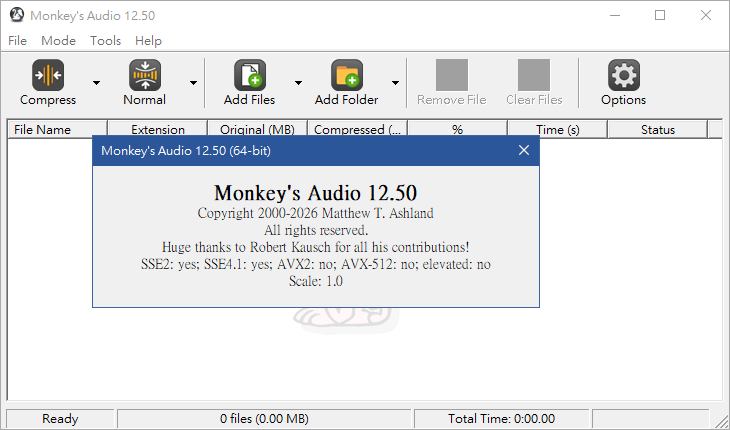This screenshot has width=730, height=430.
Task: Click the 'Copyright 2000-2026 Matthew T. Ashland' line
Action: pyautogui.click(x=316, y=213)
